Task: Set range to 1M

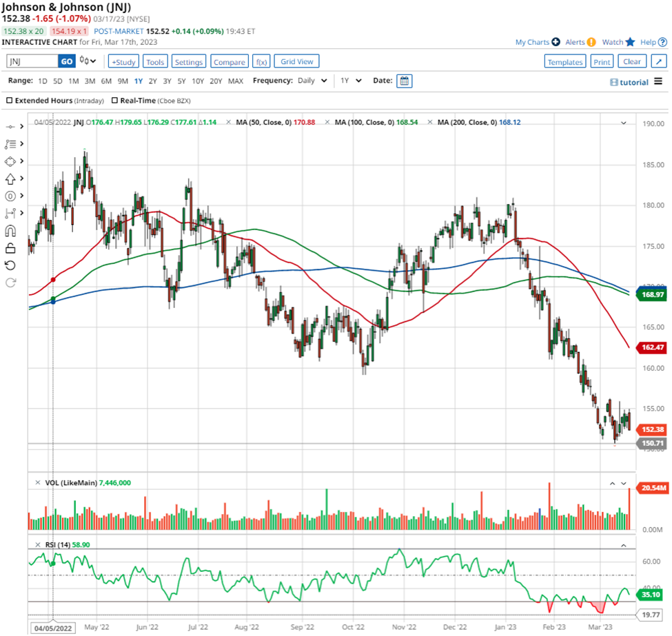Action: point(74,81)
